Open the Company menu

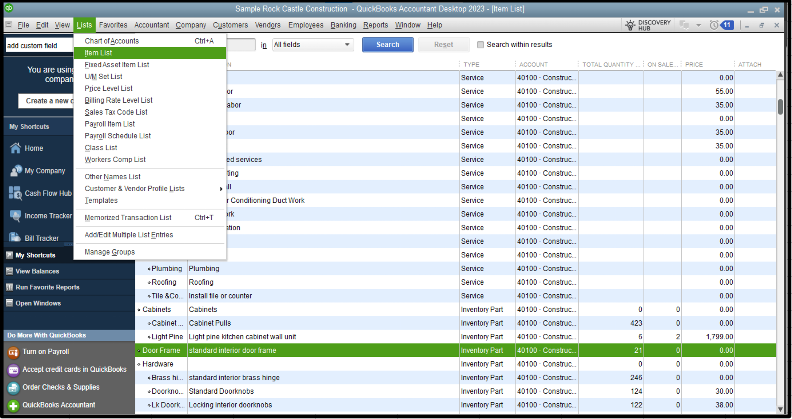coord(191,25)
